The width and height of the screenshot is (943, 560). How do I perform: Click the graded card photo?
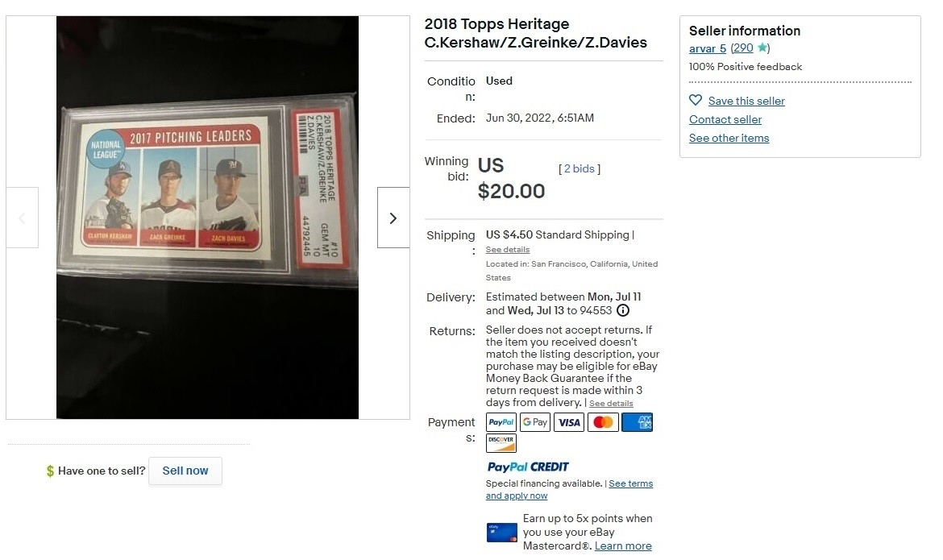pyautogui.click(x=207, y=217)
